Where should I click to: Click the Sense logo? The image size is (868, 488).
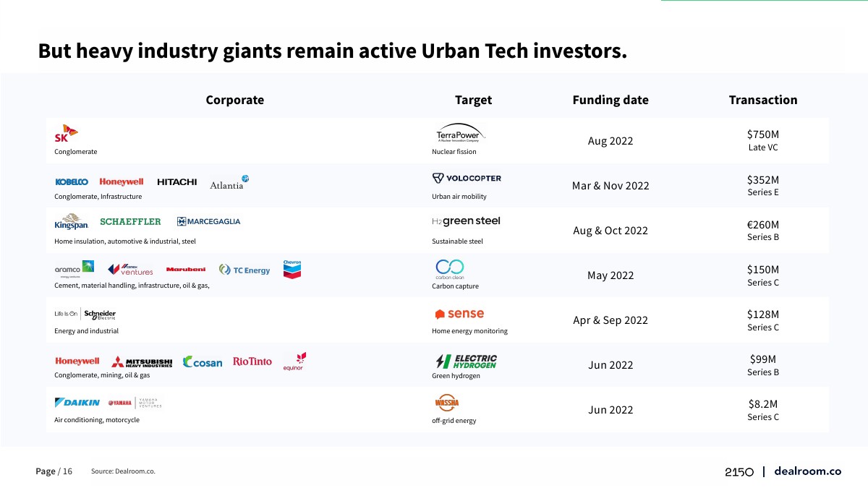(459, 314)
